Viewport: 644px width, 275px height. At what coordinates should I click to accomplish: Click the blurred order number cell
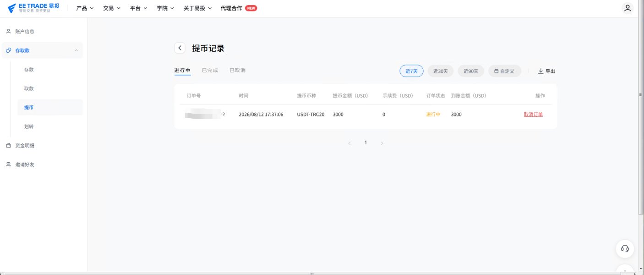[x=205, y=115]
